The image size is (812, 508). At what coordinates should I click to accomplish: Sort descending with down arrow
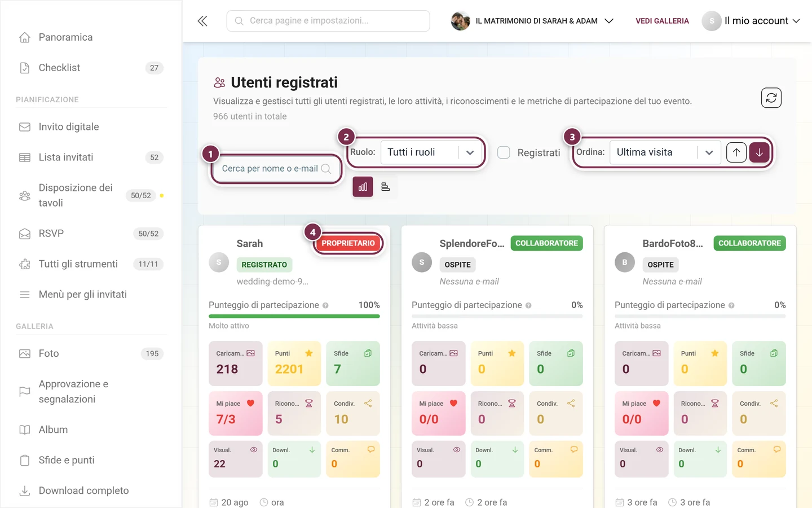760,152
